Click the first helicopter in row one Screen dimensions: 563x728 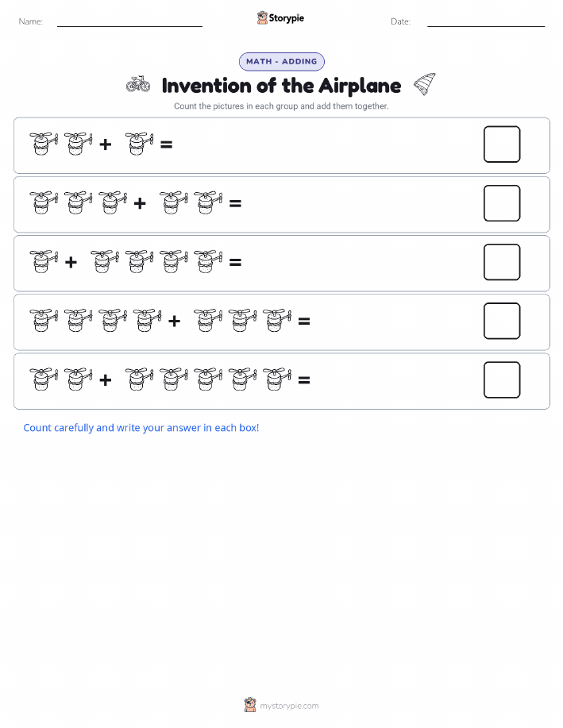coord(44,144)
